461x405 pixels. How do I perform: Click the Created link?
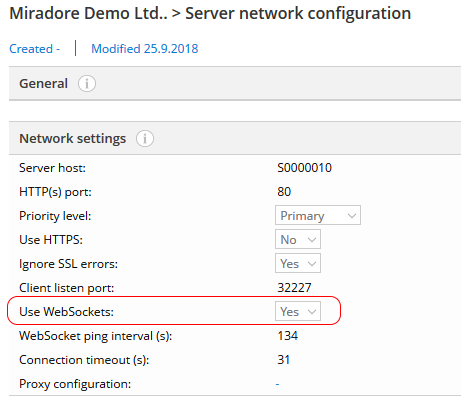click(34, 49)
